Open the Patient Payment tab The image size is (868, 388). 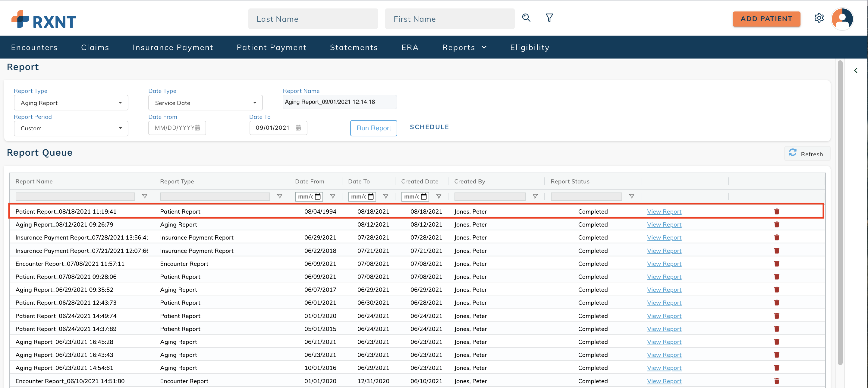coord(272,47)
